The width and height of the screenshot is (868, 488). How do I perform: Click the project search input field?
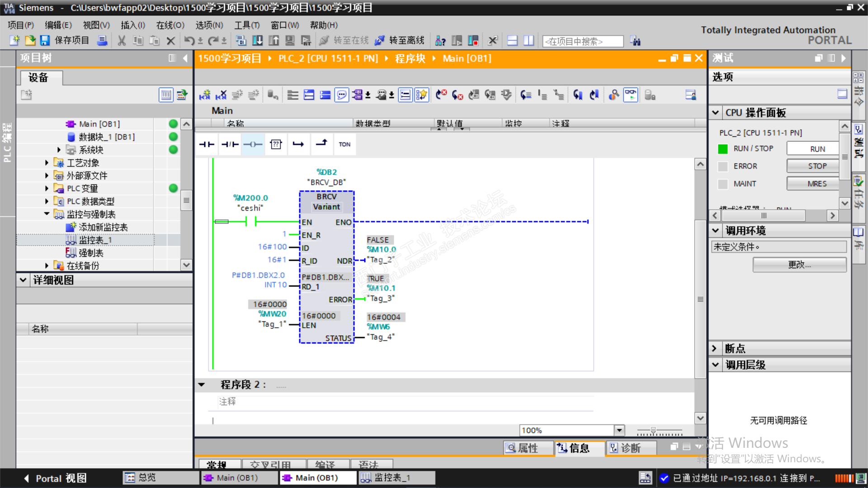point(582,41)
